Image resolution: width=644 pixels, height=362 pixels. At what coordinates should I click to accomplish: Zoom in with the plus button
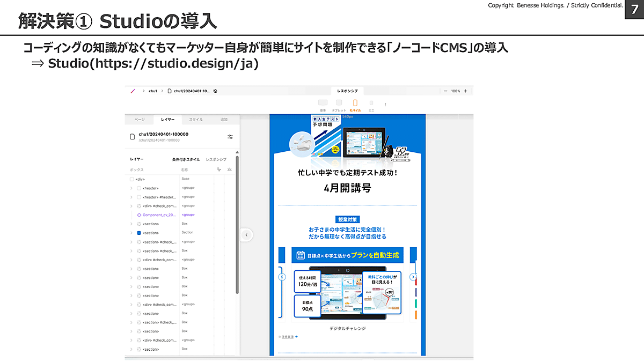click(x=465, y=91)
